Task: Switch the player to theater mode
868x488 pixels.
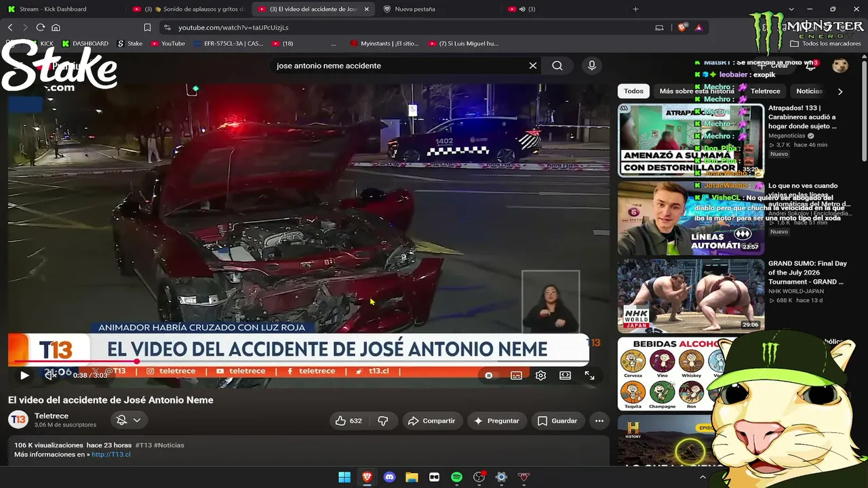Action: tap(565, 375)
